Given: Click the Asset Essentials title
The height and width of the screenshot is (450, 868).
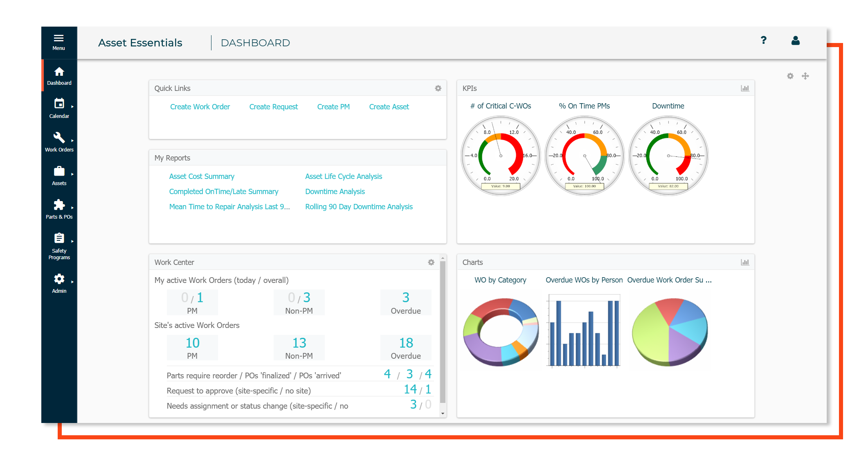Looking at the screenshot, I should tap(140, 43).
